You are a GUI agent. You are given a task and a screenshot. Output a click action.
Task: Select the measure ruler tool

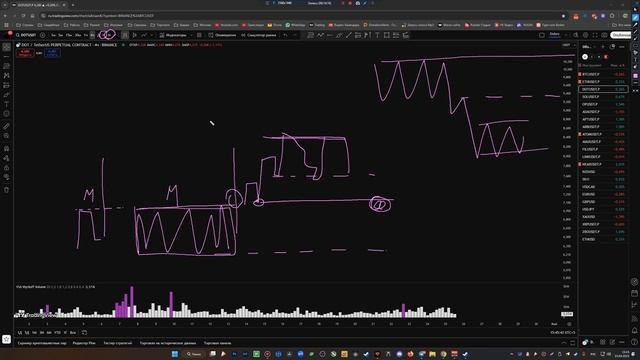[x=7, y=127]
